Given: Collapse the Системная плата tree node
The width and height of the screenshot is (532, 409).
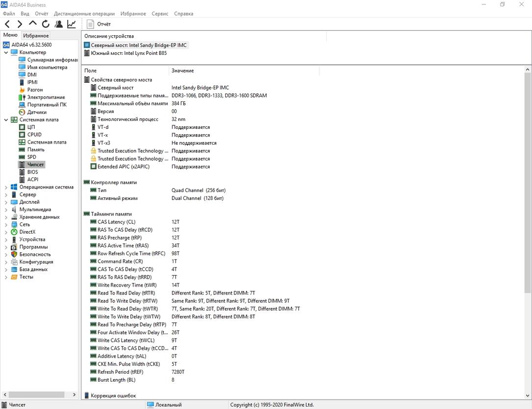Looking at the screenshot, I should pos(6,120).
